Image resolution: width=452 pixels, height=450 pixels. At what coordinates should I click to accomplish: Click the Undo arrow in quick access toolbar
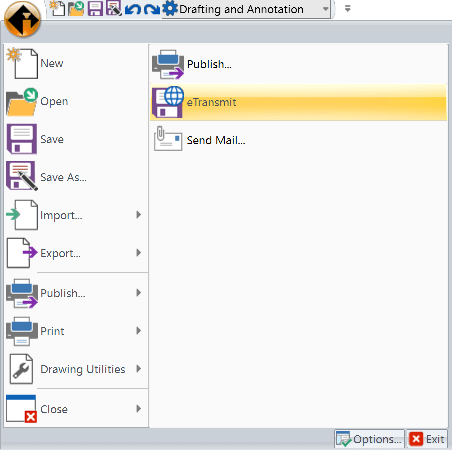tap(133, 9)
